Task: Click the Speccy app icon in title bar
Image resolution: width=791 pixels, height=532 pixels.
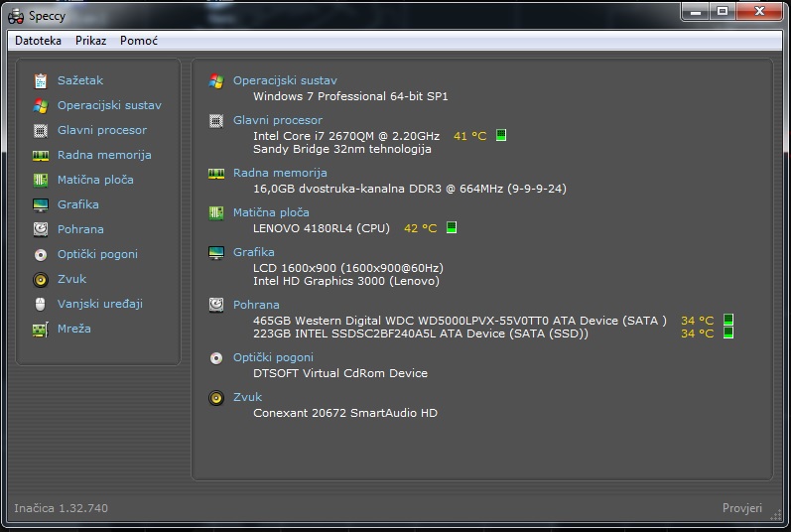Action: [16, 16]
